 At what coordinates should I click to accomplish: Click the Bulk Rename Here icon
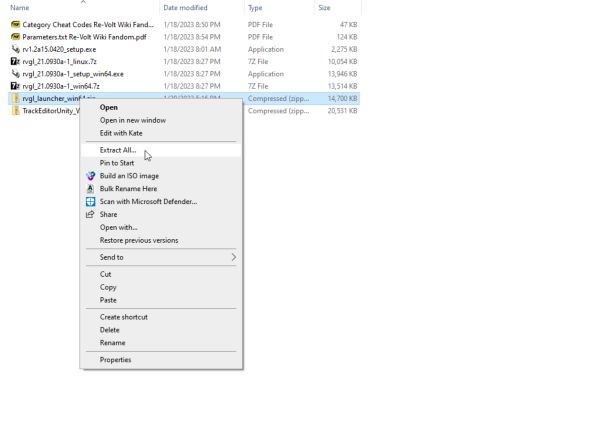point(90,189)
